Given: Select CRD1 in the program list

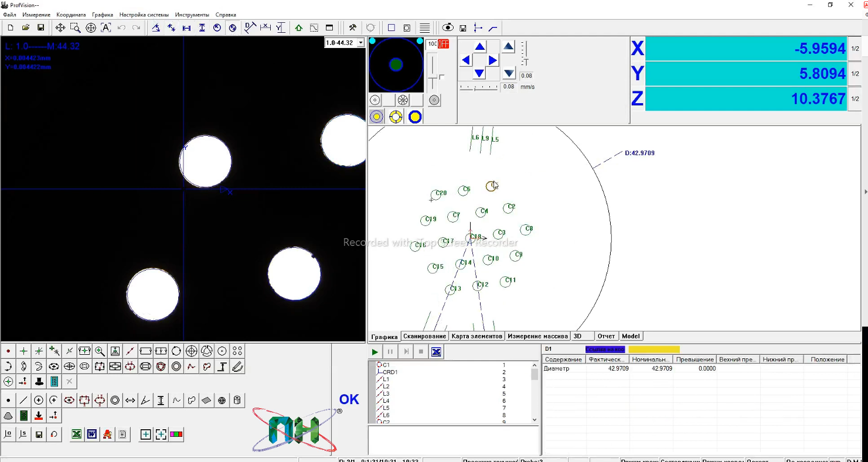Looking at the screenshot, I should pyautogui.click(x=390, y=372).
